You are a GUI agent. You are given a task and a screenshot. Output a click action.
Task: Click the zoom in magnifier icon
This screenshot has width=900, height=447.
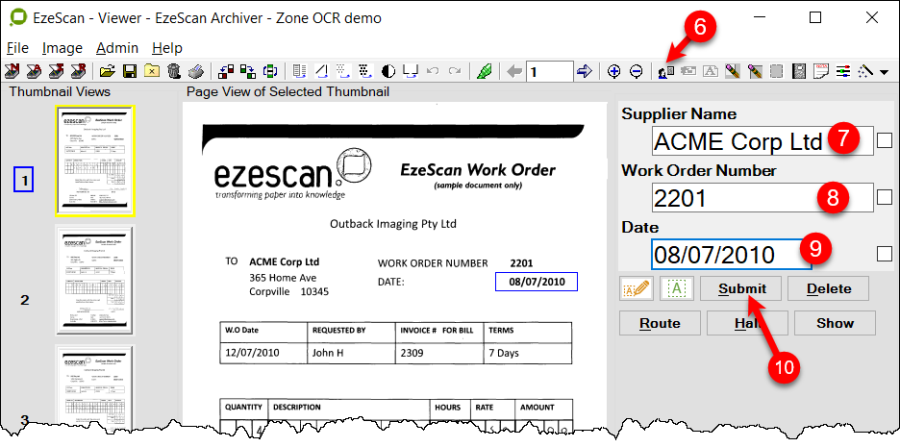[x=614, y=71]
